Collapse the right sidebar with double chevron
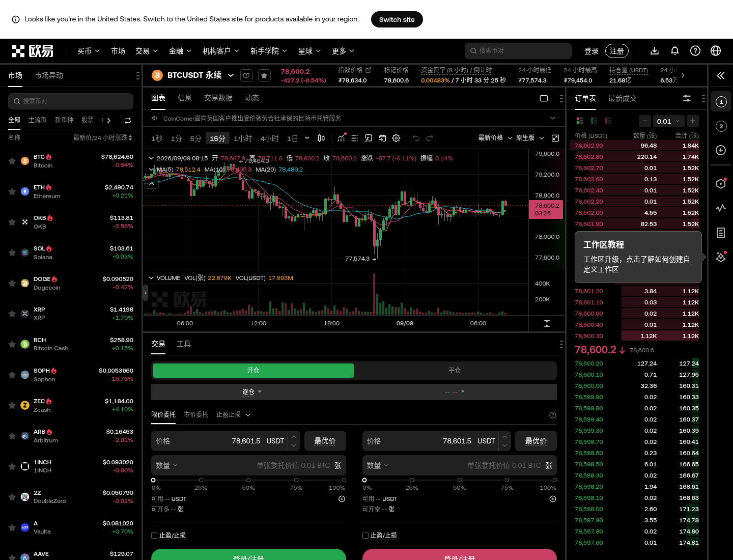Viewport: 733px width, 560px height. point(721,76)
